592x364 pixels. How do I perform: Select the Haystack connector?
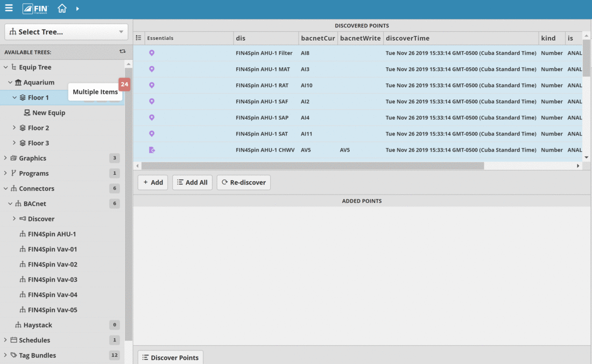(x=37, y=325)
